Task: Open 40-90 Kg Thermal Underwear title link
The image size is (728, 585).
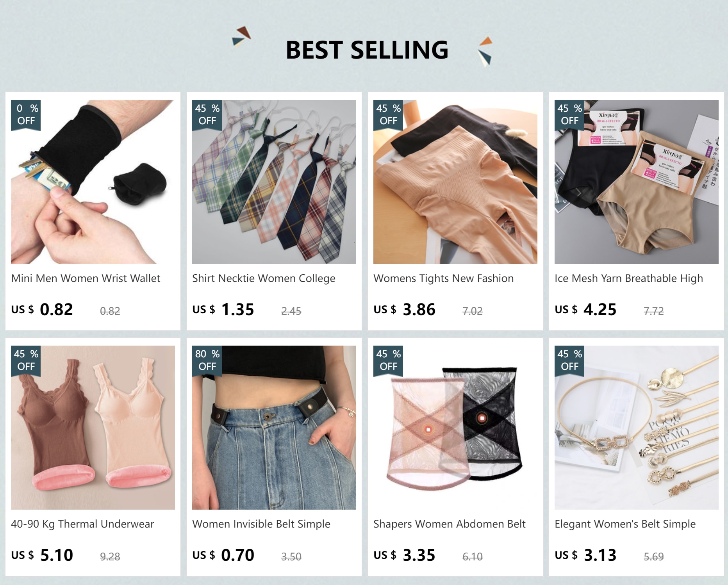Action: pyautogui.click(x=82, y=524)
